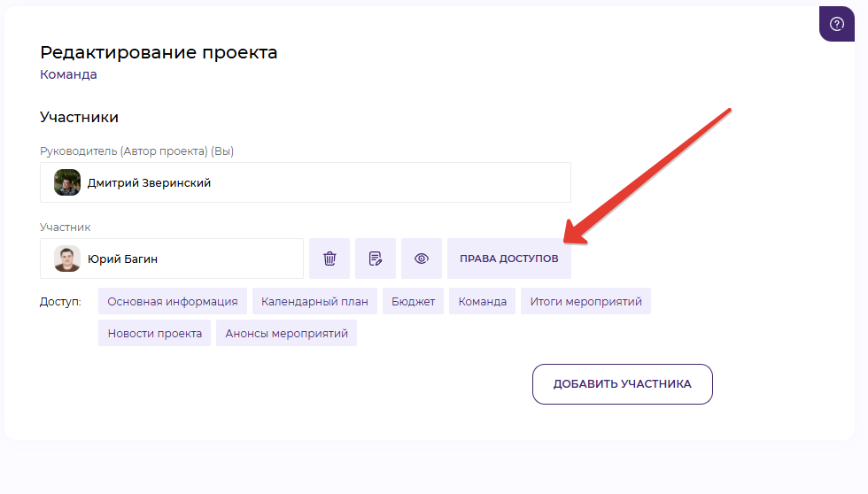Click Юрий Багин's avatar photo
Screen dimensions: 868x494
[67, 259]
